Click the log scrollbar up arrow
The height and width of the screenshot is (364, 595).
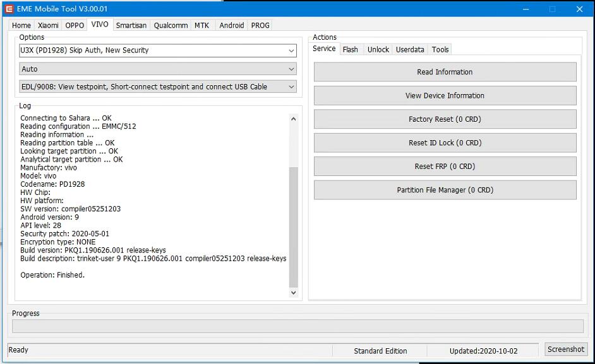click(x=293, y=119)
